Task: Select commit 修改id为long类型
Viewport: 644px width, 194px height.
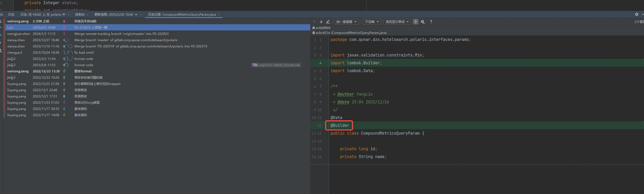Action: click(158, 103)
